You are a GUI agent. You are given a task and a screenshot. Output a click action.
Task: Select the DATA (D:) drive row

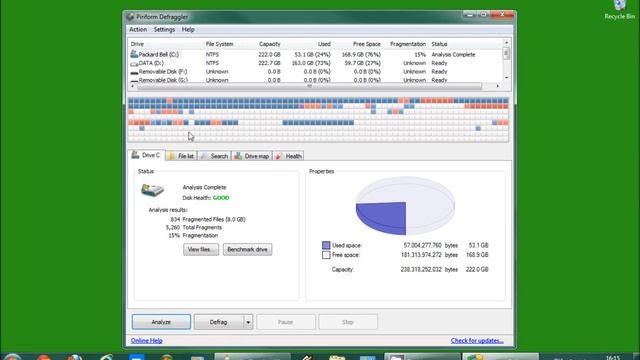click(x=316, y=63)
